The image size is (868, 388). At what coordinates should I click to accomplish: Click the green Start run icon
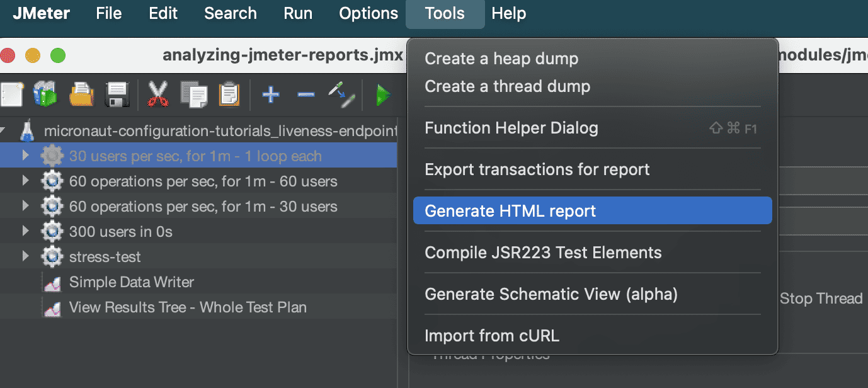383,95
